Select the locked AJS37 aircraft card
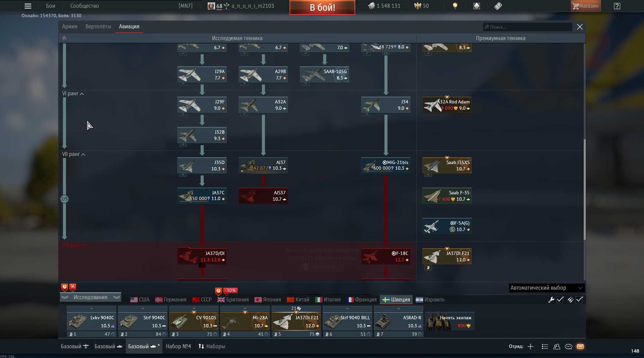This screenshot has height=358, width=644. coord(263,196)
